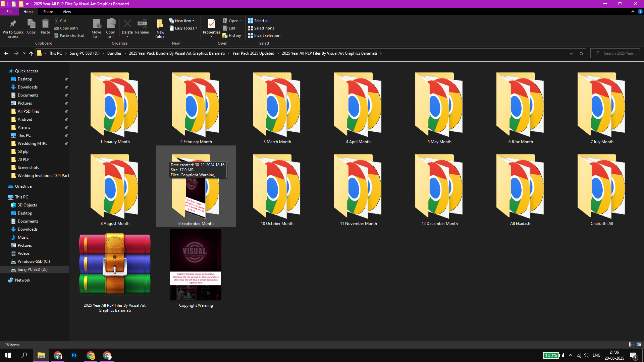Image resolution: width=644 pixels, height=362 pixels.
Task: Open Windows-SSD (C:) drive
Action: pos(34,261)
